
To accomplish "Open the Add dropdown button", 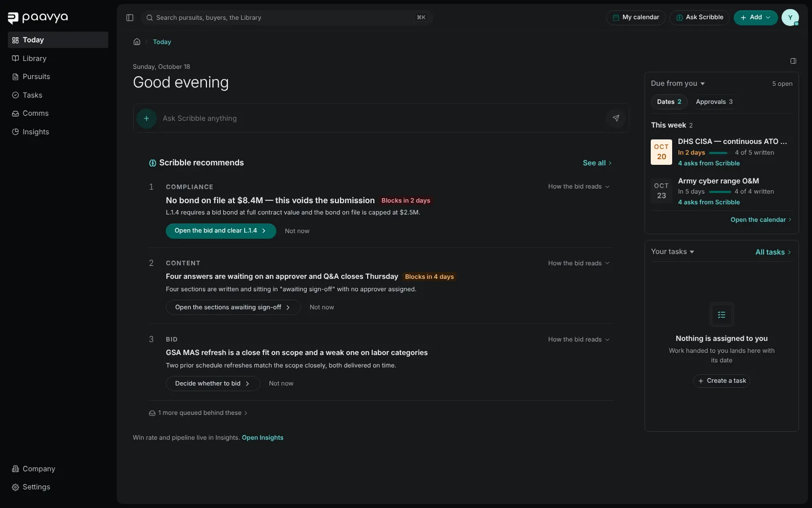I will click(756, 17).
